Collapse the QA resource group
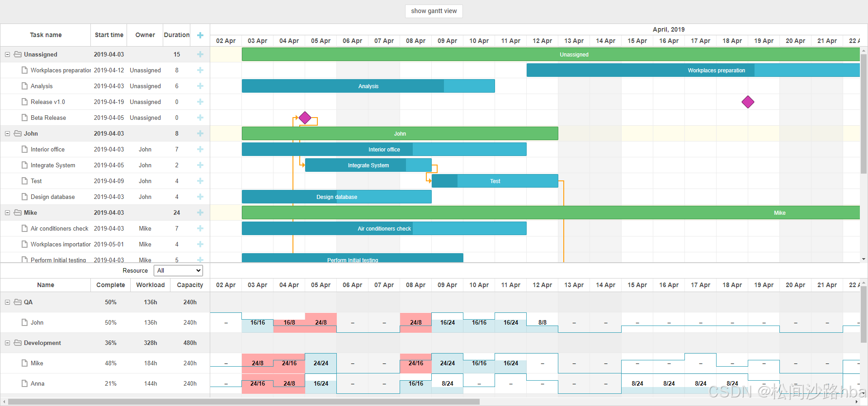Viewport: 868px width, 406px height. (7, 302)
